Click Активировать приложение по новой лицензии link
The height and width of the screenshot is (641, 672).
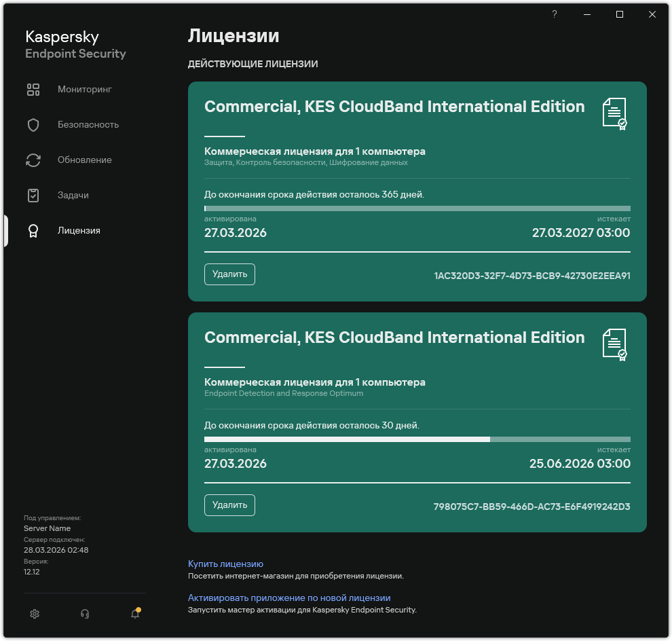(289, 598)
